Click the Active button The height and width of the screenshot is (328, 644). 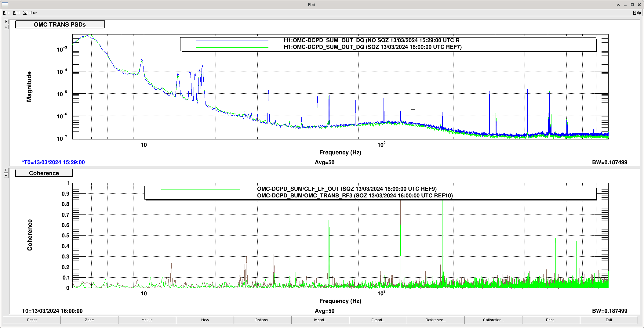pyautogui.click(x=147, y=320)
